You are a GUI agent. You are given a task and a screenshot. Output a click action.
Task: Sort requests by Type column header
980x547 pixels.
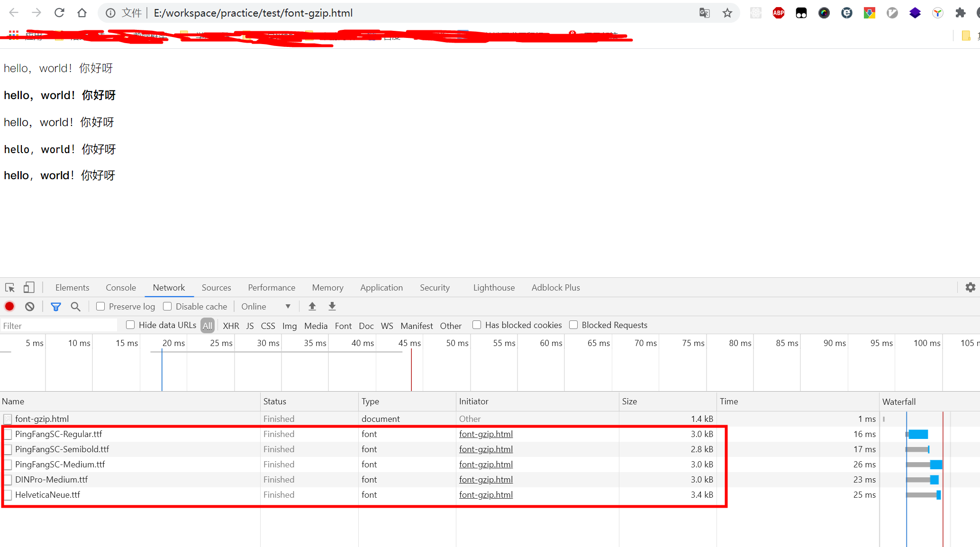(x=407, y=401)
